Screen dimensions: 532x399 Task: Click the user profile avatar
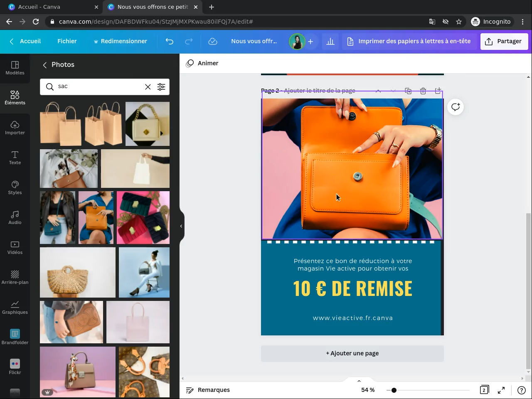click(297, 41)
